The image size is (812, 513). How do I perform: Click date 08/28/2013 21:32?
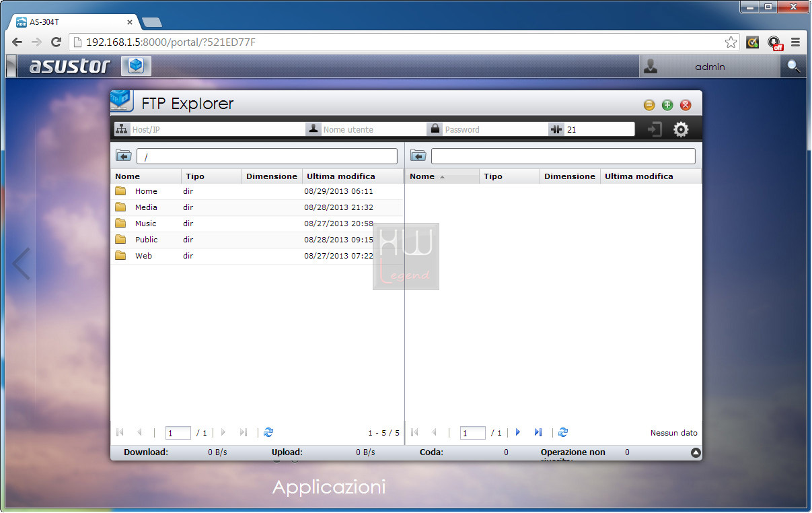point(338,207)
